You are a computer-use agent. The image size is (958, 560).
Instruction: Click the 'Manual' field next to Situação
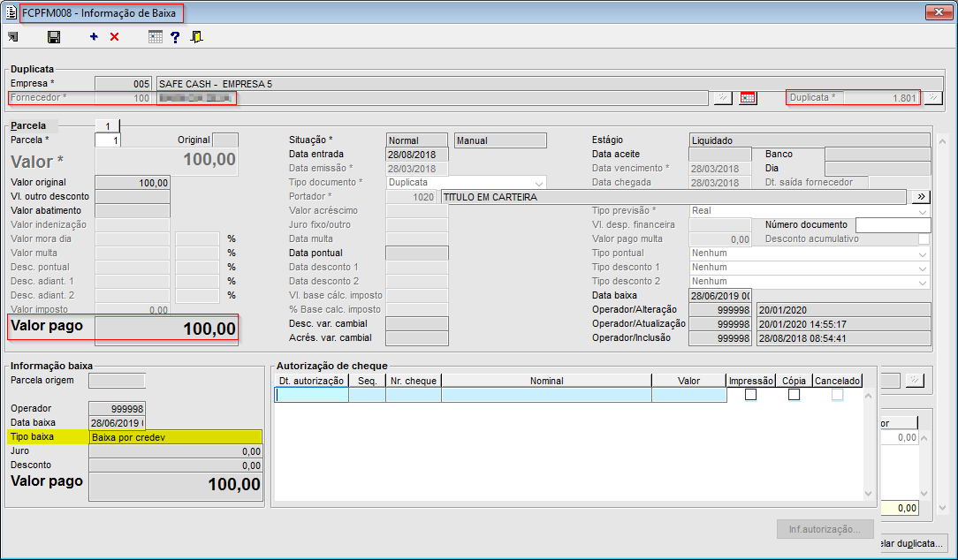click(x=500, y=140)
